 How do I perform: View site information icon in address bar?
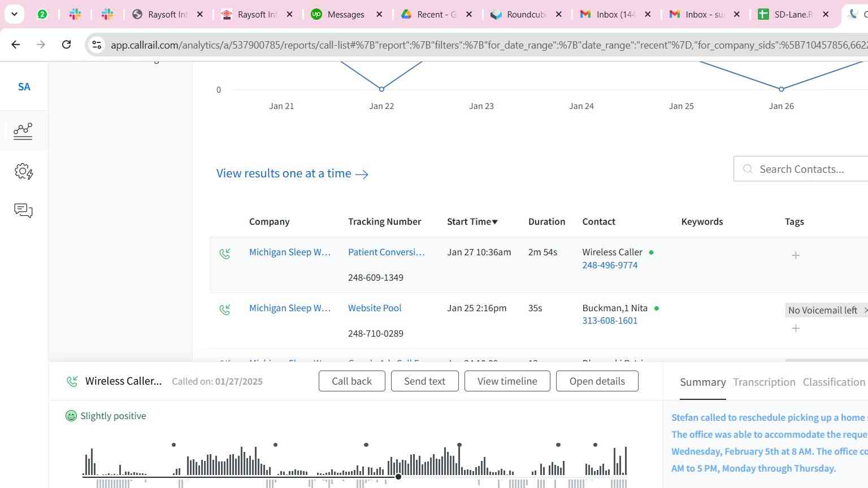(x=97, y=45)
